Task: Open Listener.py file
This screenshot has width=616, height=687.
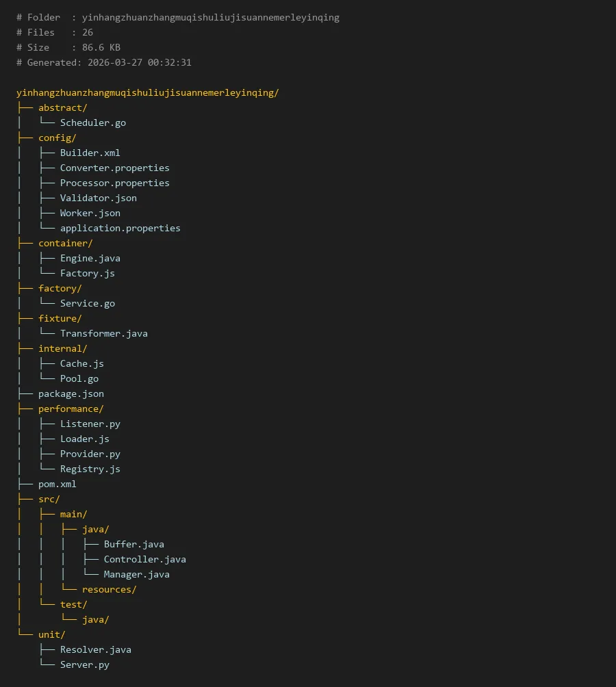Action: pos(90,424)
